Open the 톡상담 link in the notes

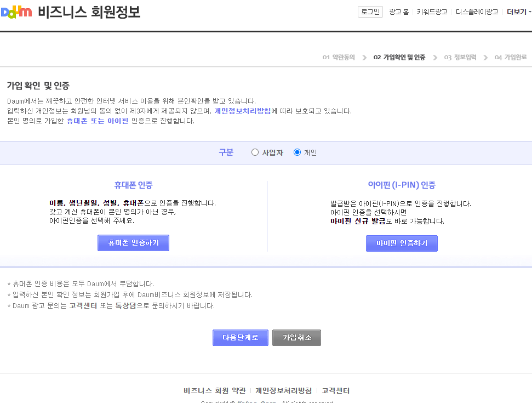[125, 305]
